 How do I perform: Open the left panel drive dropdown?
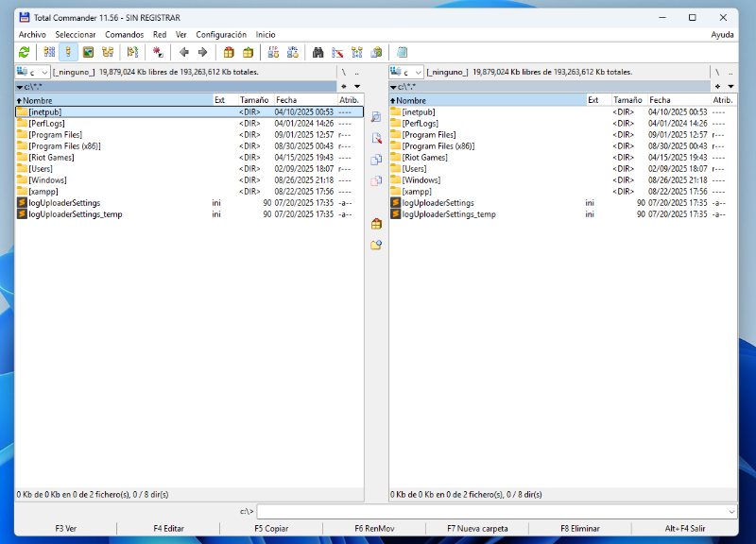tap(32, 73)
